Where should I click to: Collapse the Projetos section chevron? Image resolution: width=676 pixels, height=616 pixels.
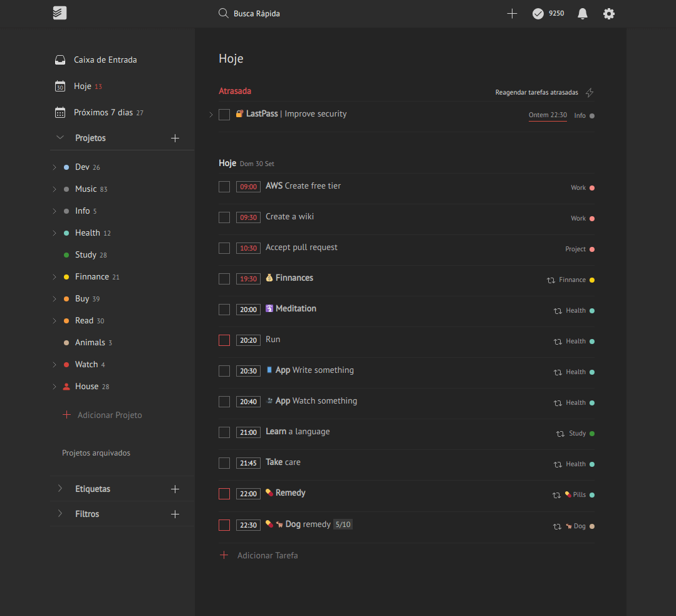[x=60, y=137]
